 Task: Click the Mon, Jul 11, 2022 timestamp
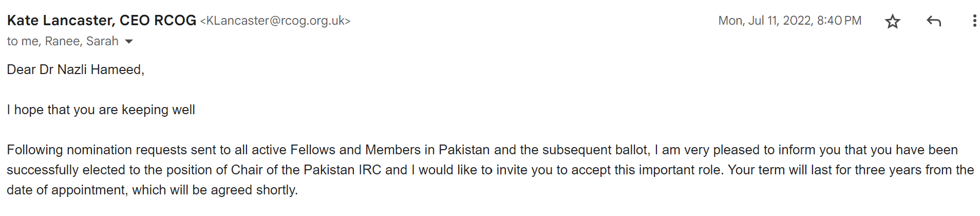pyautogui.click(x=789, y=21)
